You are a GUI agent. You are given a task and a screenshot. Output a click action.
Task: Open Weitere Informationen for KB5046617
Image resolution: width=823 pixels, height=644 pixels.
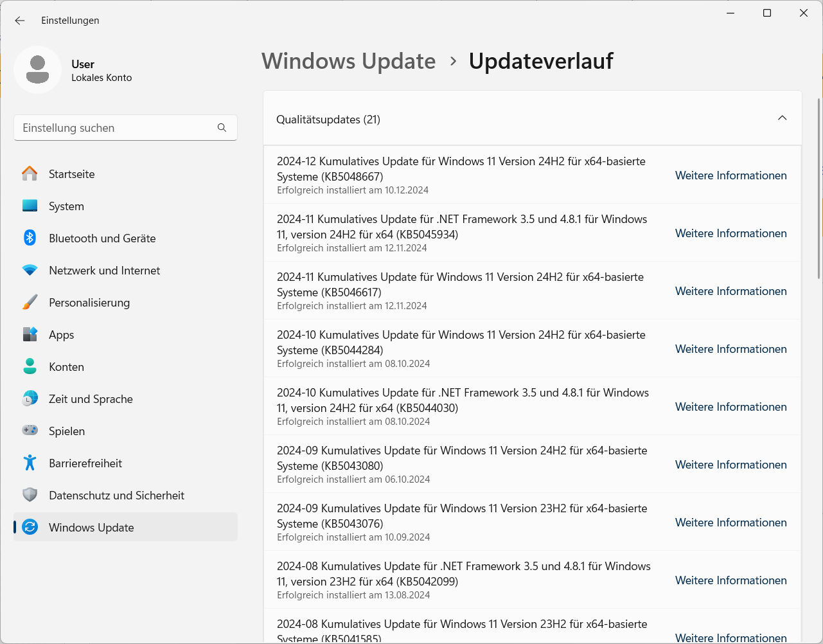(x=730, y=291)
